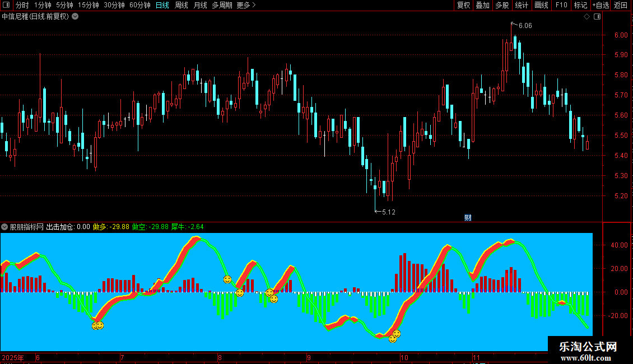Add stock via +自选 button
The height and width of the screenshot is (364, 633).
pos(601,5)
